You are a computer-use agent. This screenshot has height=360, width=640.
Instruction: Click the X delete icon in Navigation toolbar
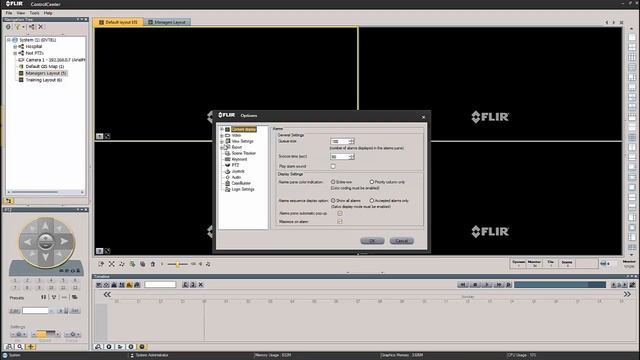[40, 27]
